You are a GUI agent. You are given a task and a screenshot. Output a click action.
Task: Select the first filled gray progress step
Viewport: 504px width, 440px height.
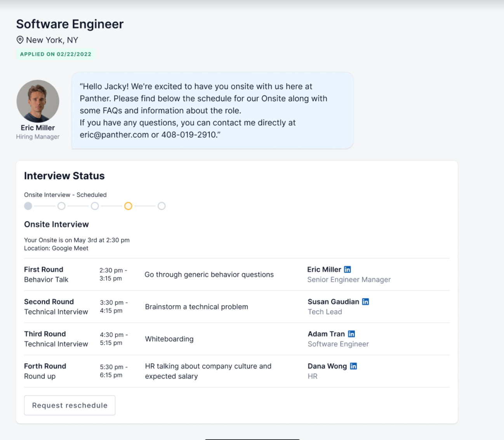[28, 206]
